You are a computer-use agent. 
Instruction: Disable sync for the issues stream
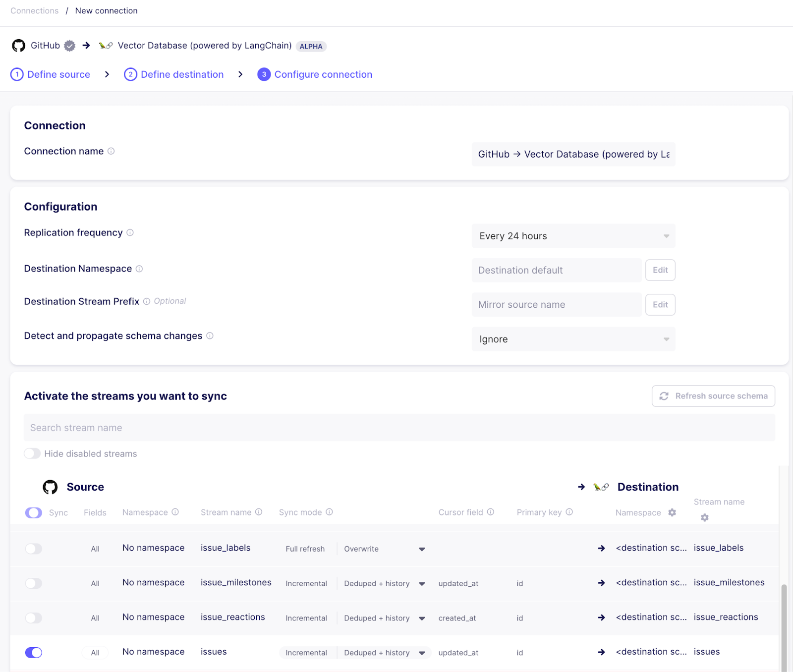34,653
